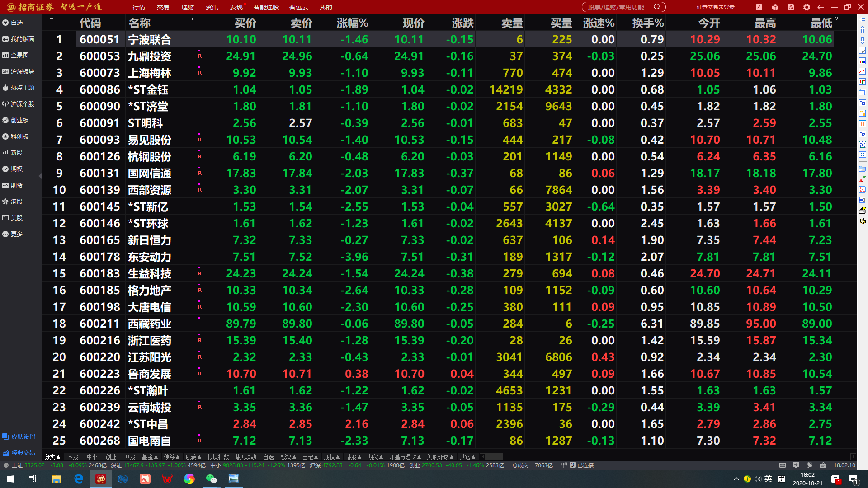This screenshot has height=488, width=868.
Task: Open 科创板 in left sidebar
Action: [x=19, y=136]
